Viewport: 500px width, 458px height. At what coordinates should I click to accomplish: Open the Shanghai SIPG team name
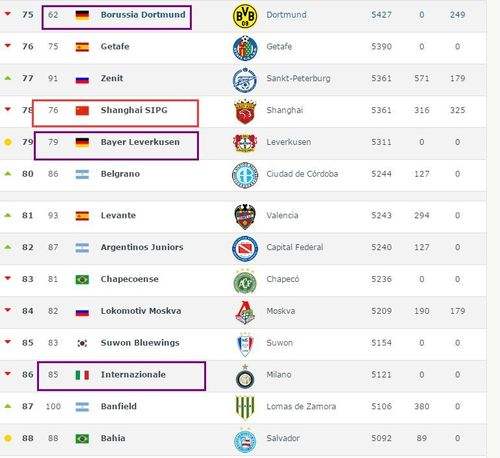pos(134,110)
